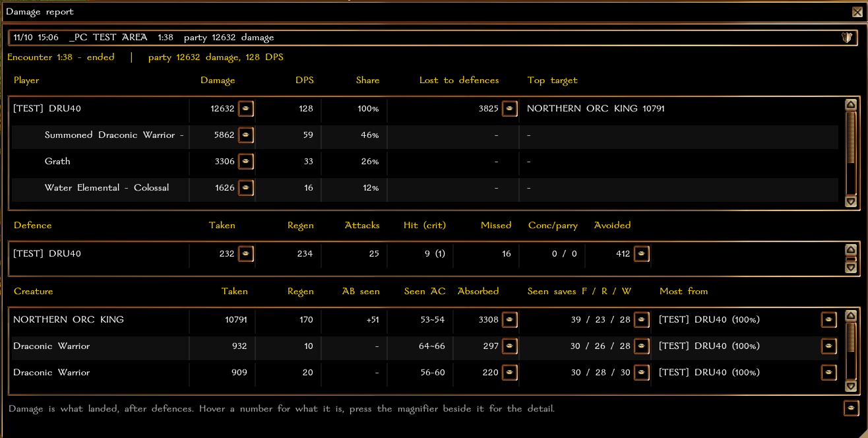This screenshot has width=868, height=438.
Task: Open the magnifier ending the Northern Orc King row
Action: coord(829,319)
